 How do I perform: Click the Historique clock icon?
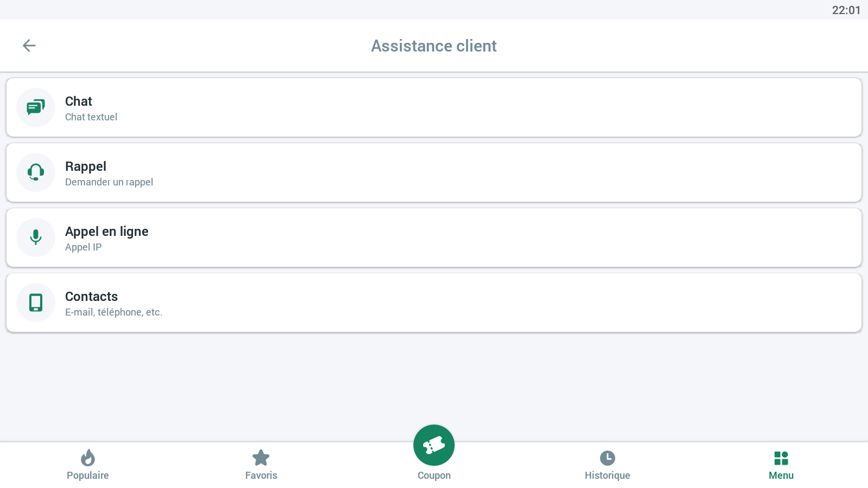[x=608, y=458]
